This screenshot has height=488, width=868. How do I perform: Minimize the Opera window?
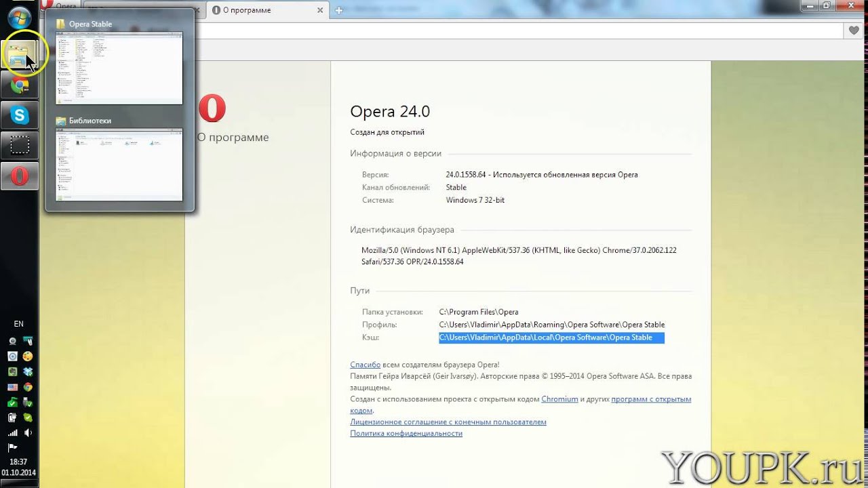coord(809,5)
